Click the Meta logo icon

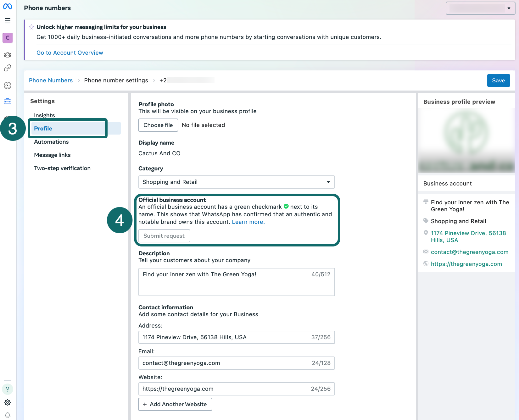click(8, 6)
